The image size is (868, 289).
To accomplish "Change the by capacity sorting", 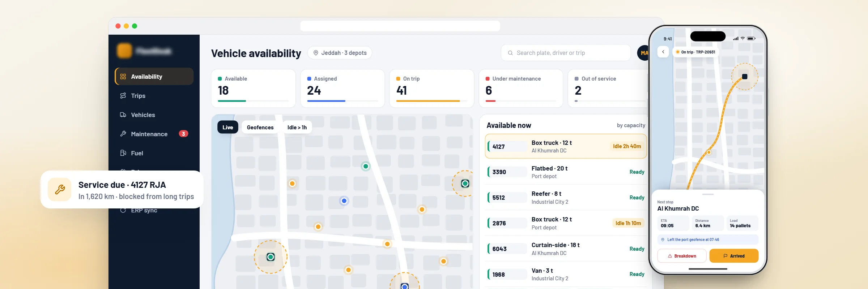I will pyautogui.click(x=631, y=125).
